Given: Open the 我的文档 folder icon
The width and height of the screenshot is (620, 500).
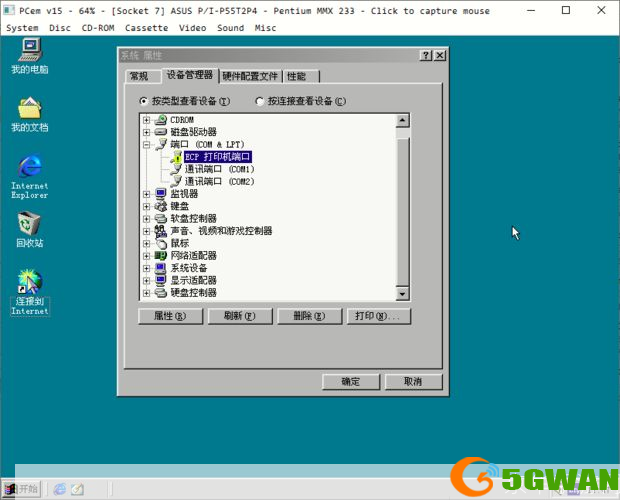Looking at the screenshot, I should point(30,114).
